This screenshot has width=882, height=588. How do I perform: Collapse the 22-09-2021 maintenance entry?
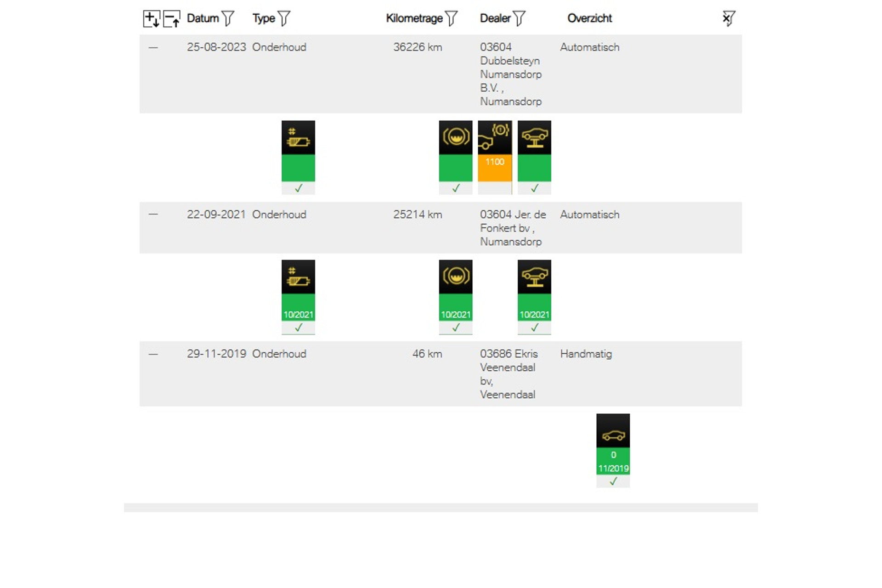point(153,215)
